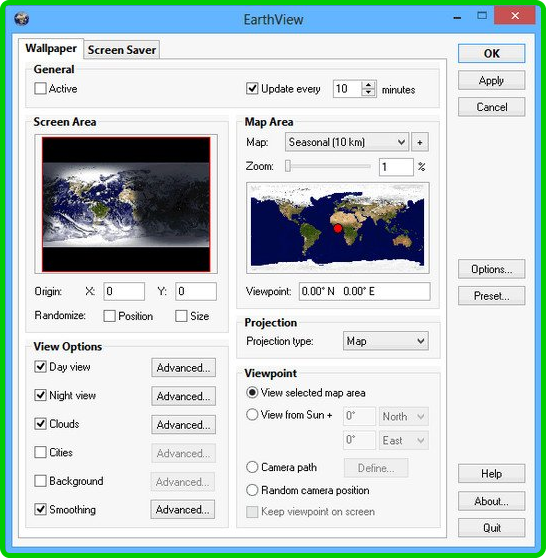Open Advanced settings for Day view
This screenshot has width=546, height=558.
click(x=183, y=368)
